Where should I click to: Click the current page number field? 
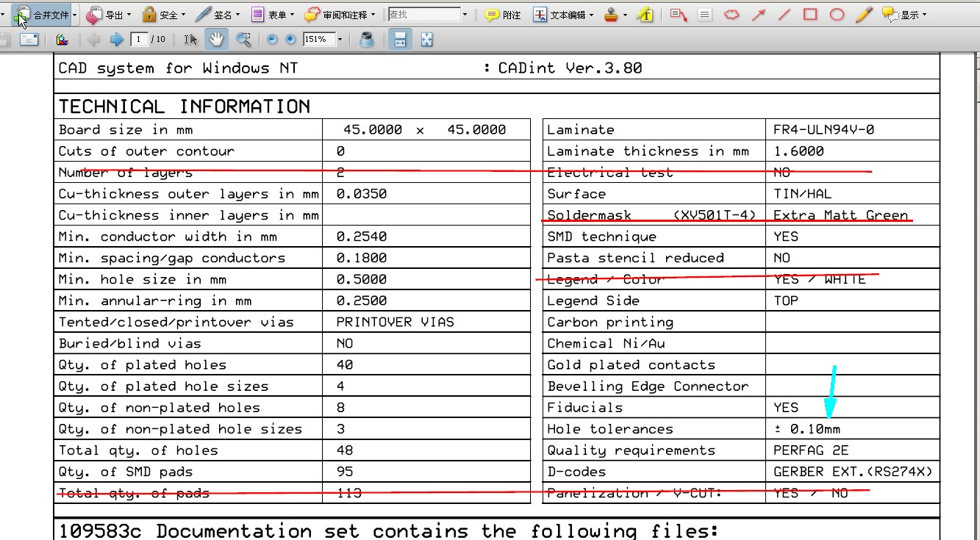coord(139,40)
